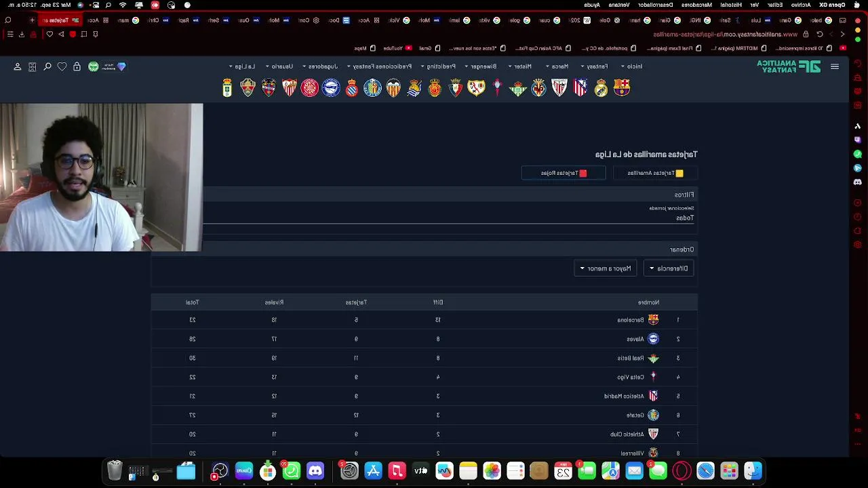The image size is (868, 488).
Task: Open Telegram in the Opera GX sidebar
Action: 857,168
